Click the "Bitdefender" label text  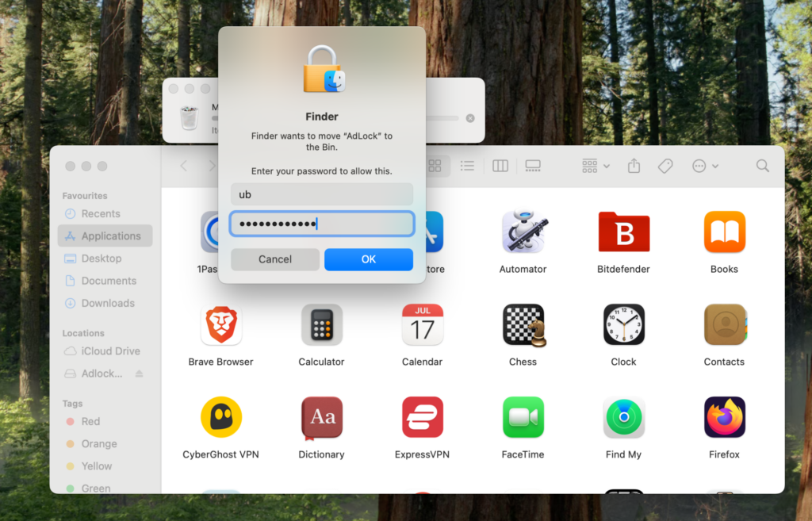(x=623, y=269)
